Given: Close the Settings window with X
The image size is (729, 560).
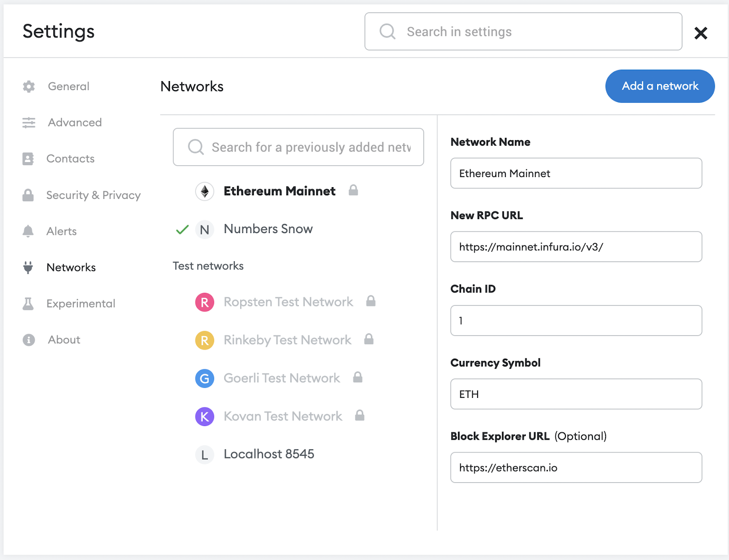Looking at the screenshot, I should (700, 33).
